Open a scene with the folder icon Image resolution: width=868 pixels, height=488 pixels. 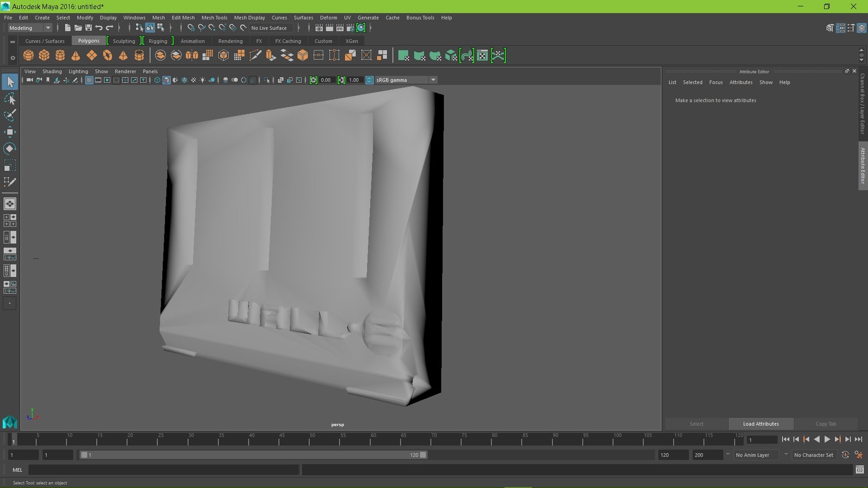(78, 28)
